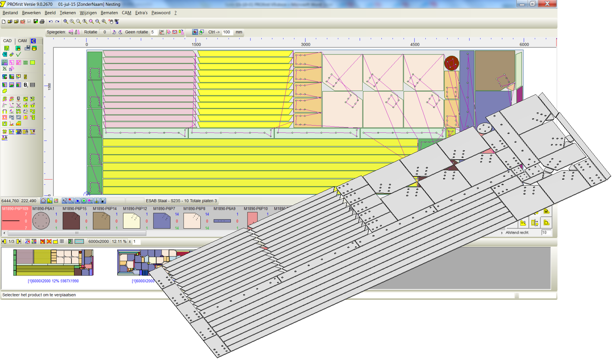The image size is (613, 364).
Task: Open the Bestand menu
Action: point(10,13)
